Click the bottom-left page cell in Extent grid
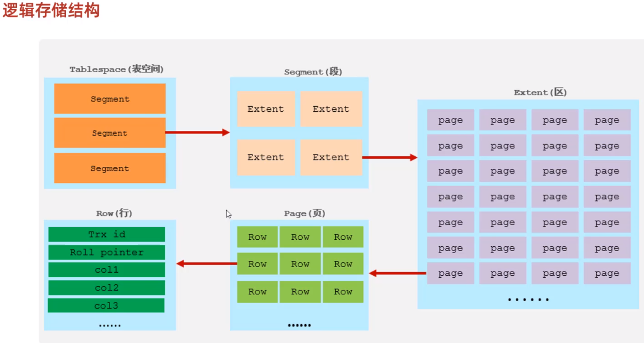The width and height of the screenshot is (644, 343). [x=451, y=273]
